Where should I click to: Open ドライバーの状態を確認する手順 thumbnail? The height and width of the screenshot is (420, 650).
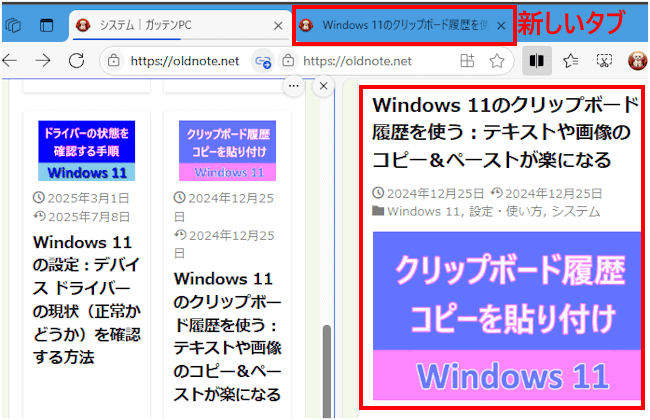click(87, 151)
